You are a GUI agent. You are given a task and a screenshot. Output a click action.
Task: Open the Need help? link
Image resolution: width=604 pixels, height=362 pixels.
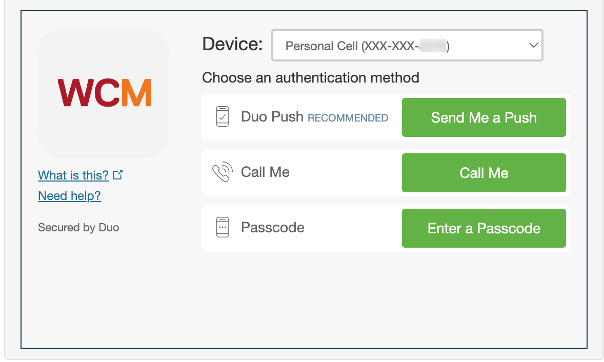coord(69,196)
